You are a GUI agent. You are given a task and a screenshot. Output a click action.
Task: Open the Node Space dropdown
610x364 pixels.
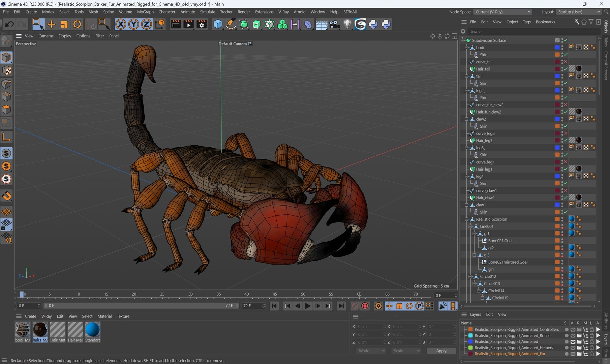[x=502, y=12]
